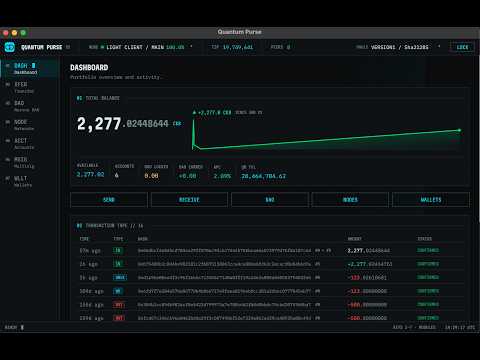Click the DAO Earned value +0.00

point(187,175)
